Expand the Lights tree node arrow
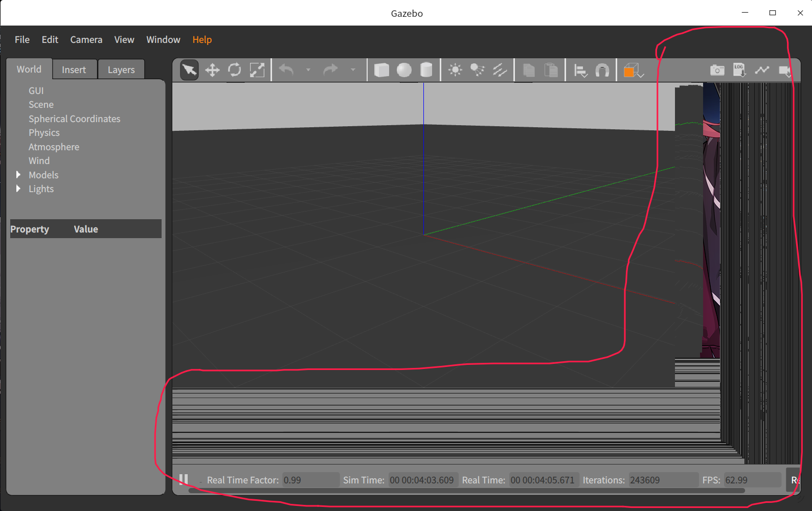The width and height of the screenshot is (812, 511). [18, 189]
